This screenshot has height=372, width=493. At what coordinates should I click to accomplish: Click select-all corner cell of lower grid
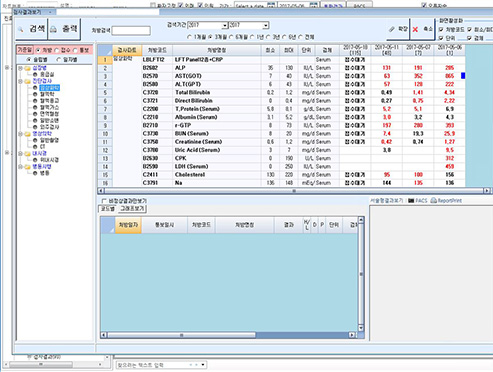[108, 225]
